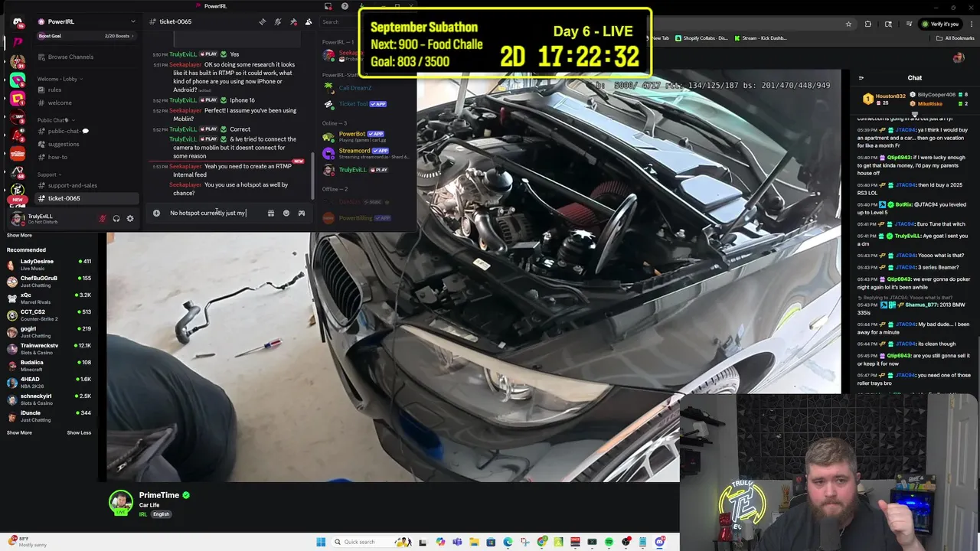Open the gift icon in message box
This screenshot has width=980, height=551.
(x=270, y=213)
